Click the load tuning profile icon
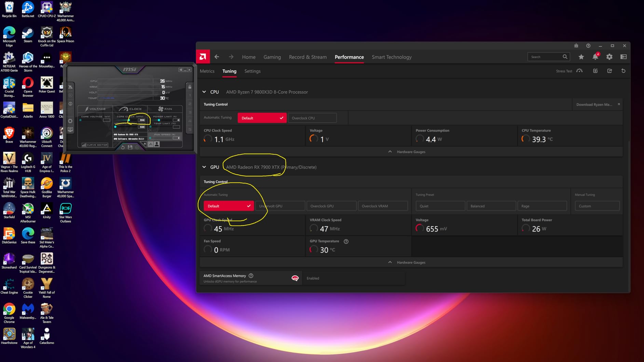The width and height of the screenshot is (644, 362). pos(595,71)
